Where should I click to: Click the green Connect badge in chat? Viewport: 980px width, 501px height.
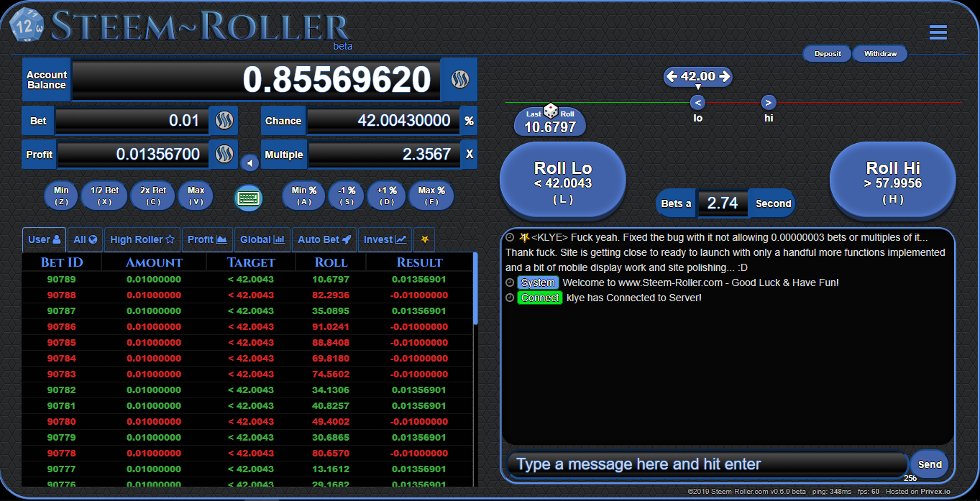pyautogui.click(x=540, y=298)
